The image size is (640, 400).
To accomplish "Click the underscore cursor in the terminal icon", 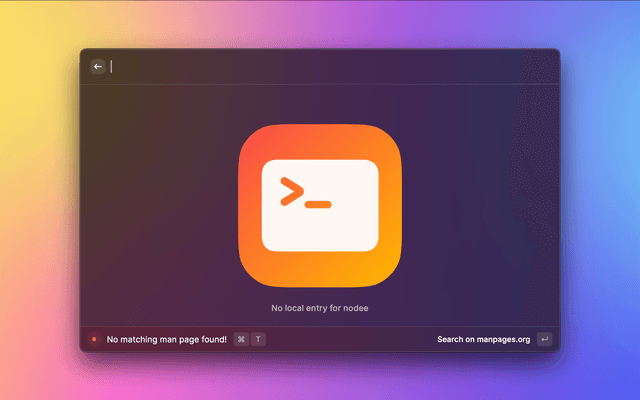I will pyautogui.click(x=318, y=204).
